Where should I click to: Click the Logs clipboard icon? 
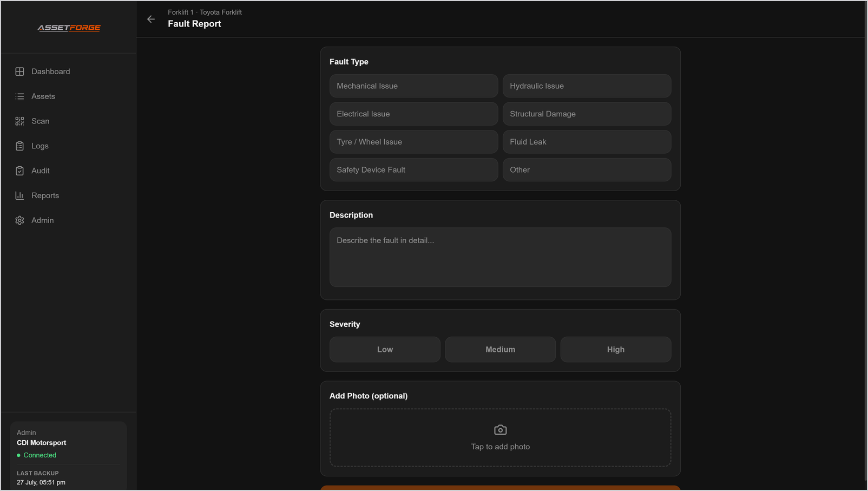click(19, 146)
